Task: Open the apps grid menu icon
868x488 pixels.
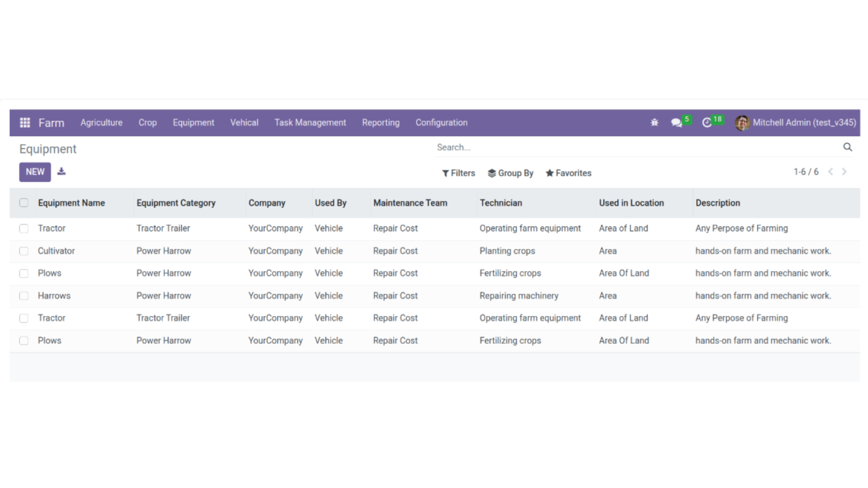Action: (25, 122)
